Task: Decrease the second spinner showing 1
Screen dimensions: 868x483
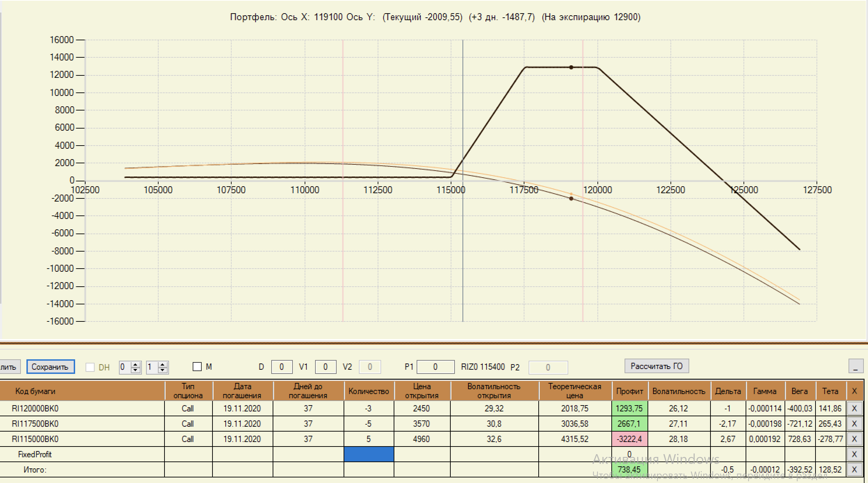Action: pos(162,370)
